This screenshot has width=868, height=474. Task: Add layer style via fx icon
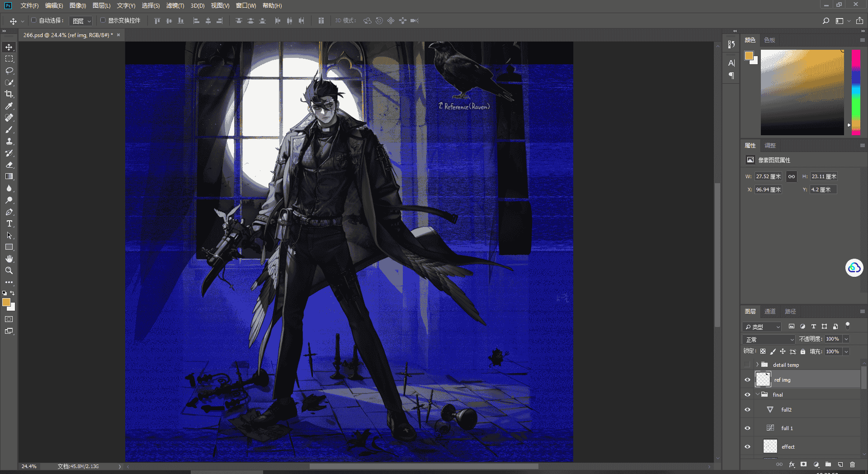click(x=792, y=465)
